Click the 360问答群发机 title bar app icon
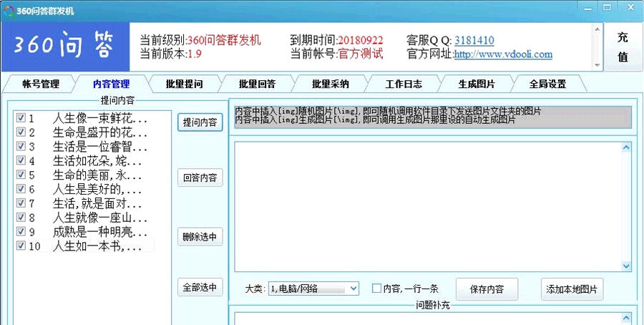Screen dimensions: 644x325 pyautogui.click(x=8, y=11)
